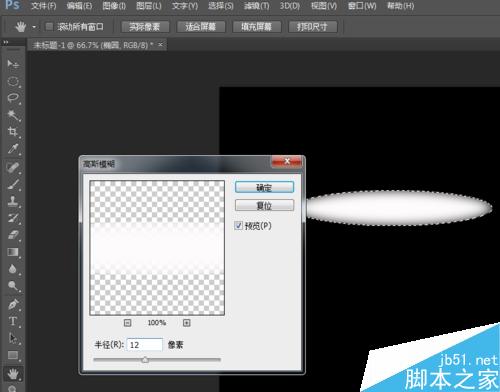This screenshot has height=392, width=500.
Task: Close the 高斯模糊 dialog
Action: point(287,162)
